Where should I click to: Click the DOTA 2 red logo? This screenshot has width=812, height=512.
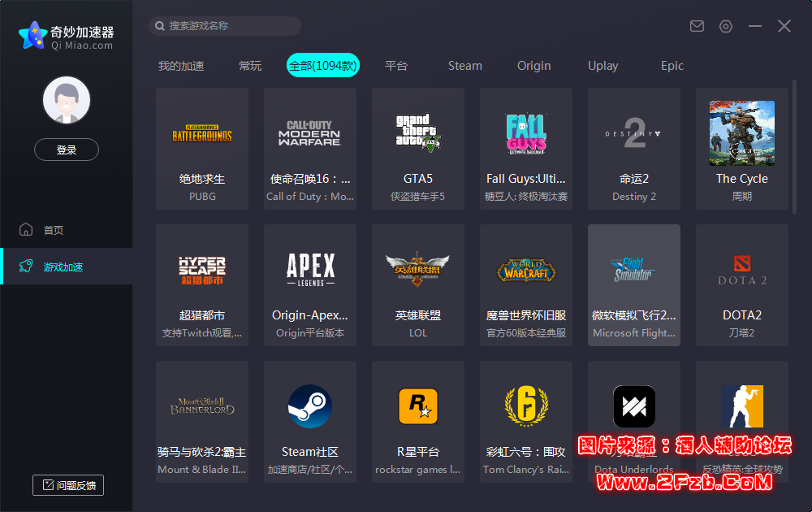[741, 270]
